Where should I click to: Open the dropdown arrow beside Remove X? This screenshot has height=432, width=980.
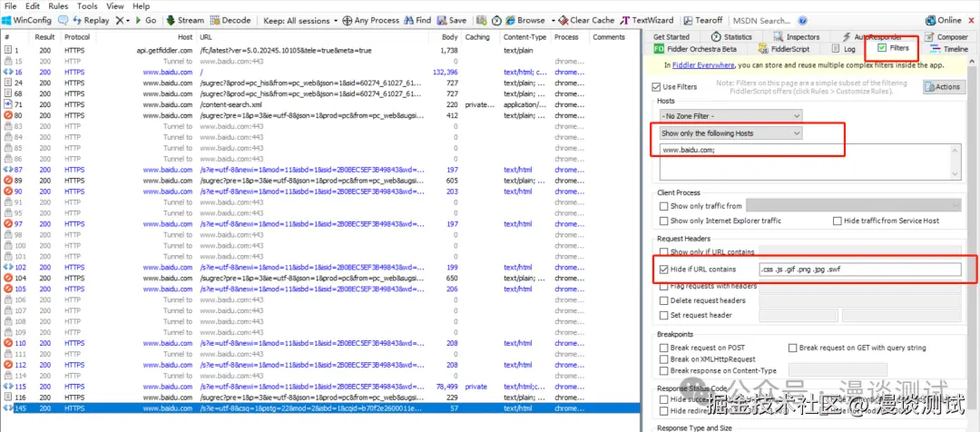click(x=128, y=21)
